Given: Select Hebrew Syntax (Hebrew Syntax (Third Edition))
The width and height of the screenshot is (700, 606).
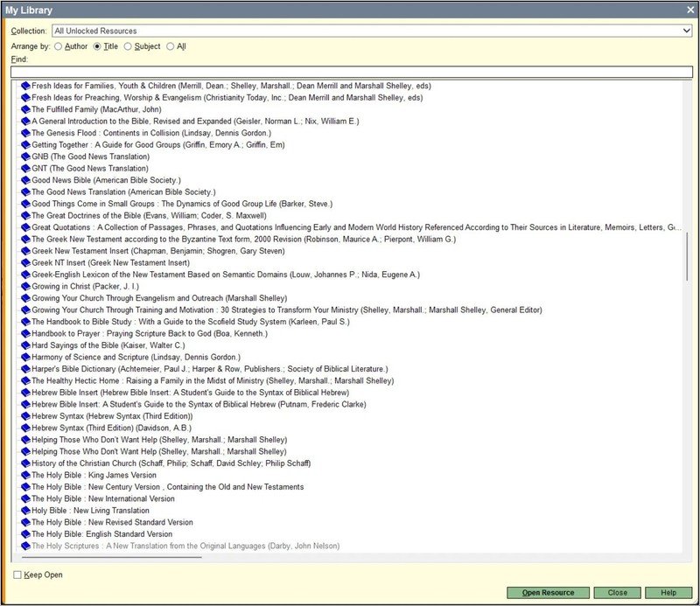Looking at the screenshot, I should coord(112,416).
